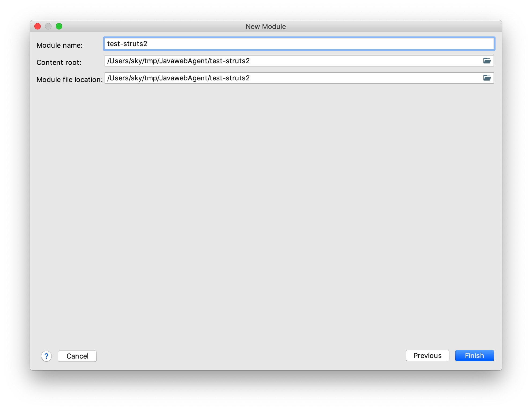Click the 'Content root:' label
Viewport: 532px width, 410px height.
coord(59,62)
